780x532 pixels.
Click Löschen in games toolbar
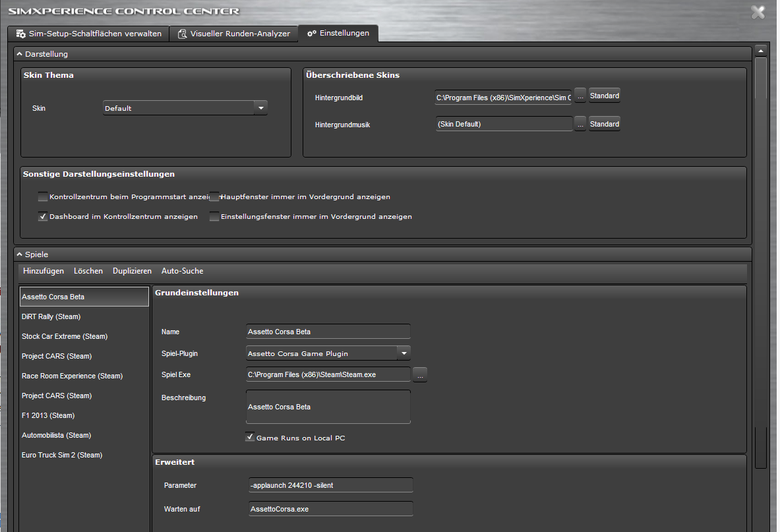coord(88,271)
